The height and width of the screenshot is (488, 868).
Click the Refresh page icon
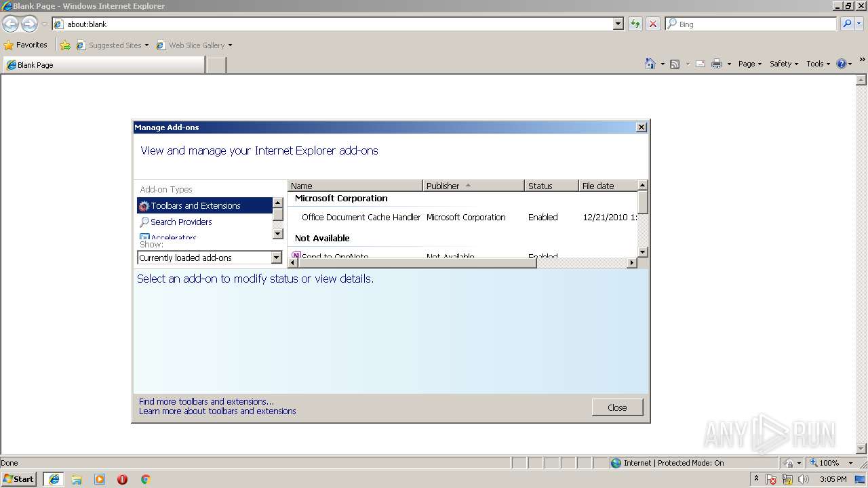click(635, 24)
